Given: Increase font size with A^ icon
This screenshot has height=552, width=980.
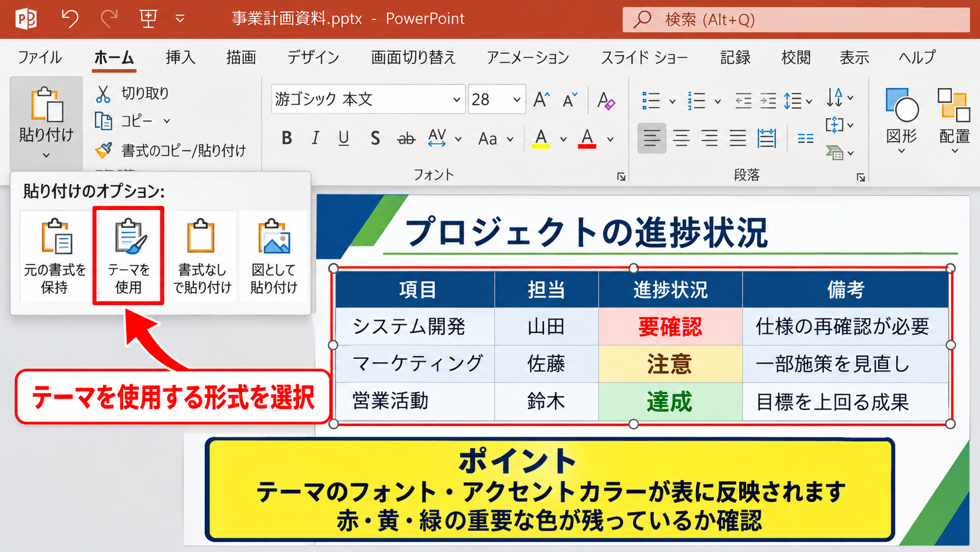Looking at the screenshot, I should click(542, 100).
